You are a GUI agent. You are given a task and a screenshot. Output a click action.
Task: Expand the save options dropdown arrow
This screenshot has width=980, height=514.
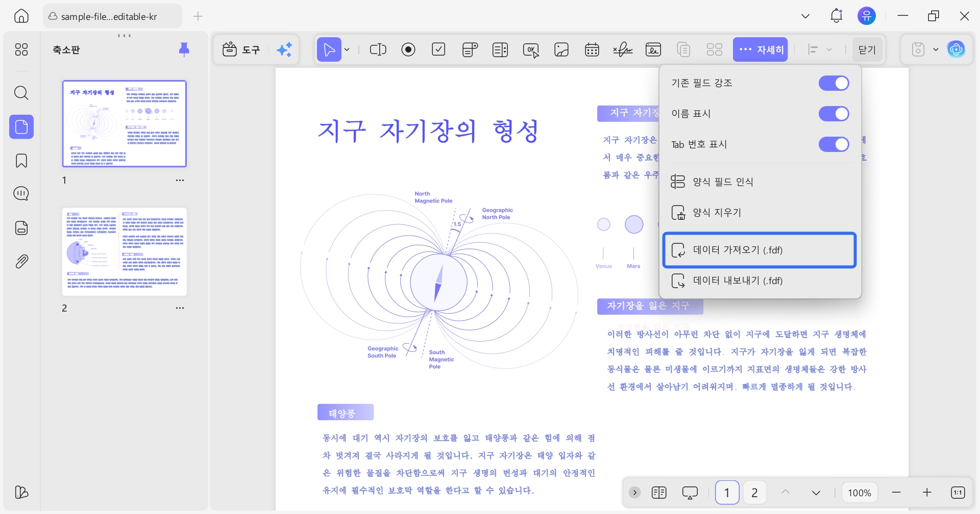point(936,49)
